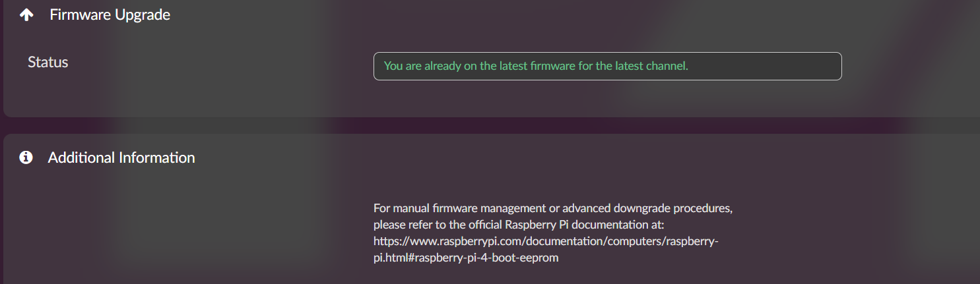Click the Status label
The width and height of the screenshot is (980, 284).
coord(48,62)
